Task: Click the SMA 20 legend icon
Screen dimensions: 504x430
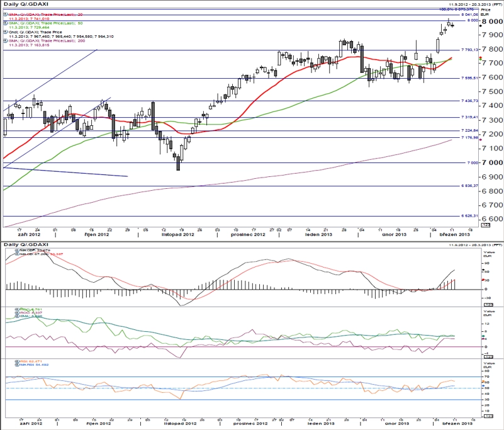Action: pos(6,14)
